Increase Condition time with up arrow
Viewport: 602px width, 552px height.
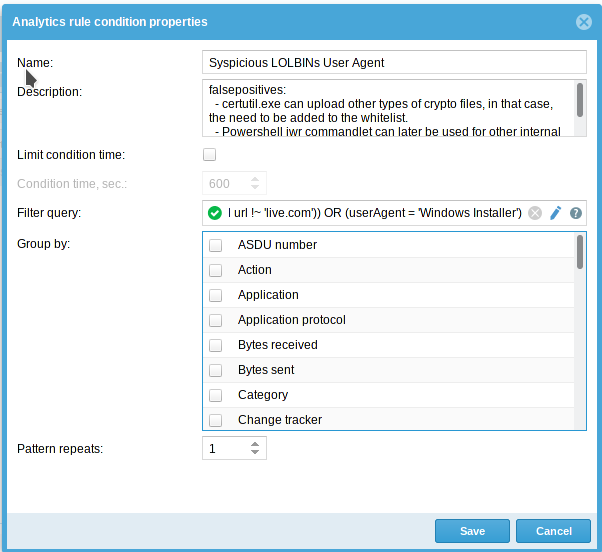255,179
